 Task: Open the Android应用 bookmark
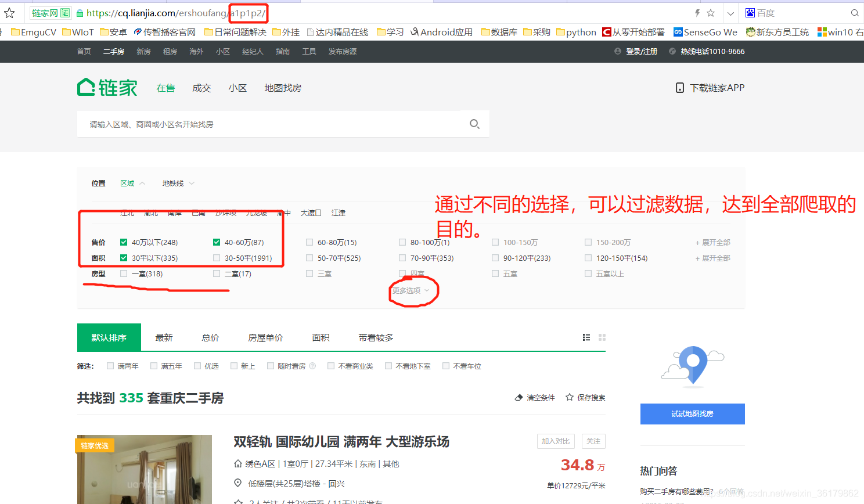[x=442, y=32]
